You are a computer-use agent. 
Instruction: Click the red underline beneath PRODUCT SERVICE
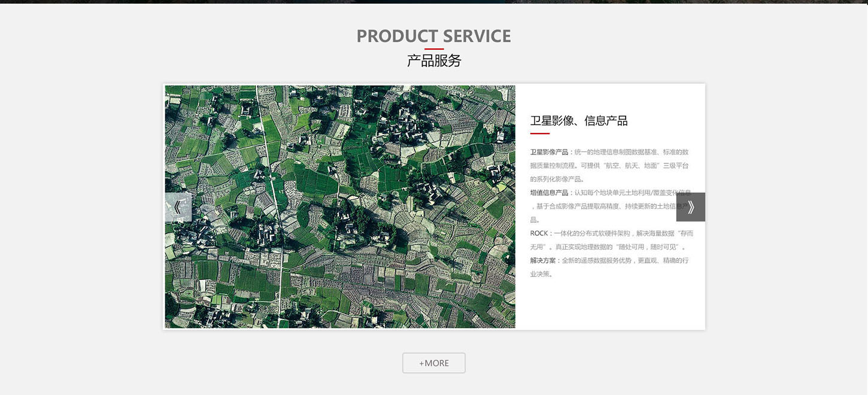tap(434, 49)
